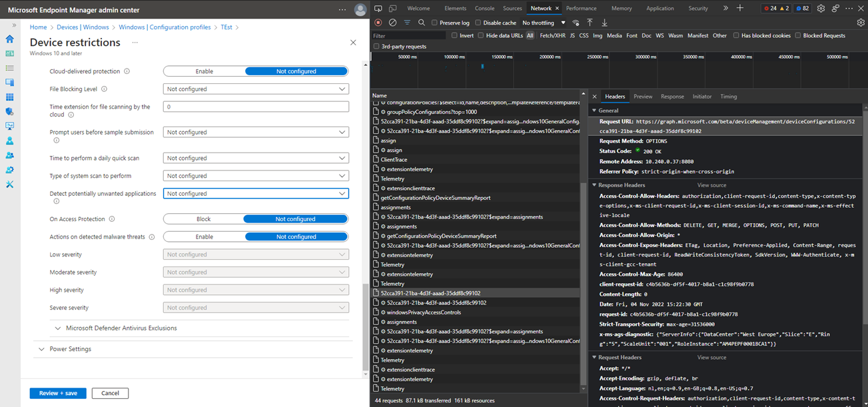Click Review + save button
This screenshot has width=868, height=407.
click(58, 393)
